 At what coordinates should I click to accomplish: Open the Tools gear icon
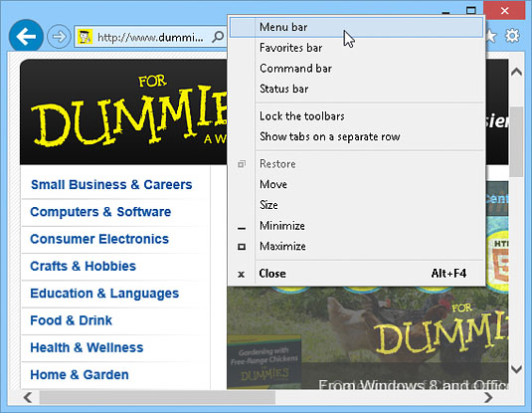(512, 36)
